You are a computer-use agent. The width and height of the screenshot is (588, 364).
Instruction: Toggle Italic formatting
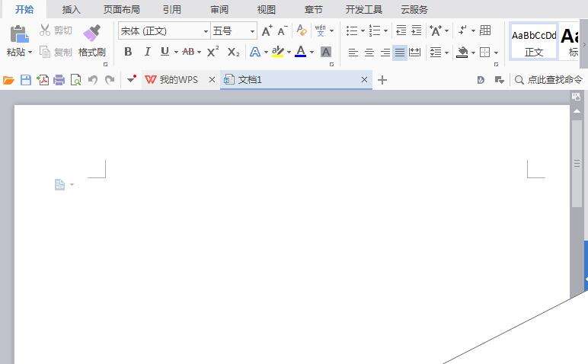click(147, 51)
